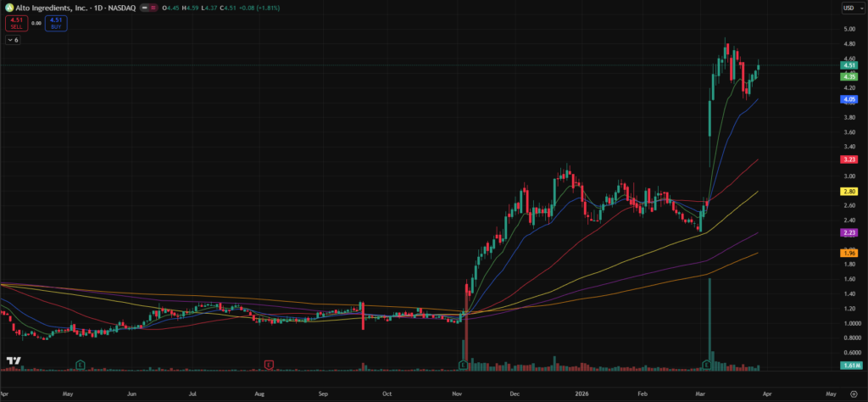
Task: Click the TradingView logo watermark
Action: (13, 362)
